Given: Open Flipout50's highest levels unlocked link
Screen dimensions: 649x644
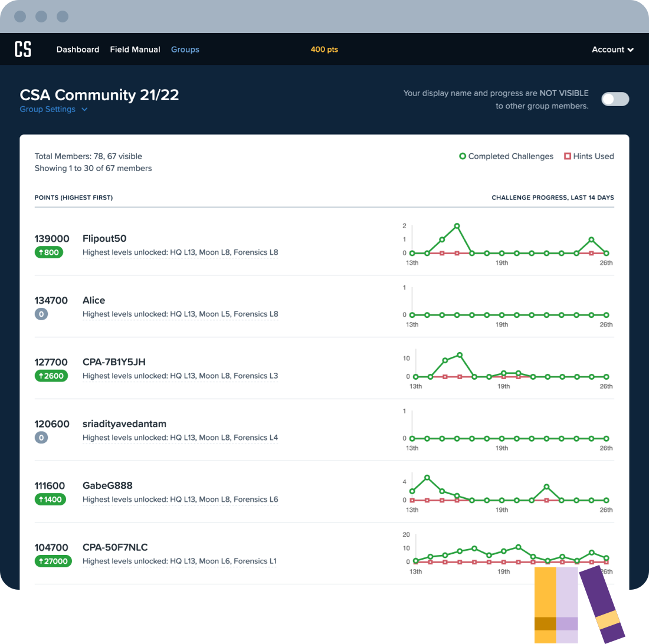Looking at the screenshot, I should [179, 252].
